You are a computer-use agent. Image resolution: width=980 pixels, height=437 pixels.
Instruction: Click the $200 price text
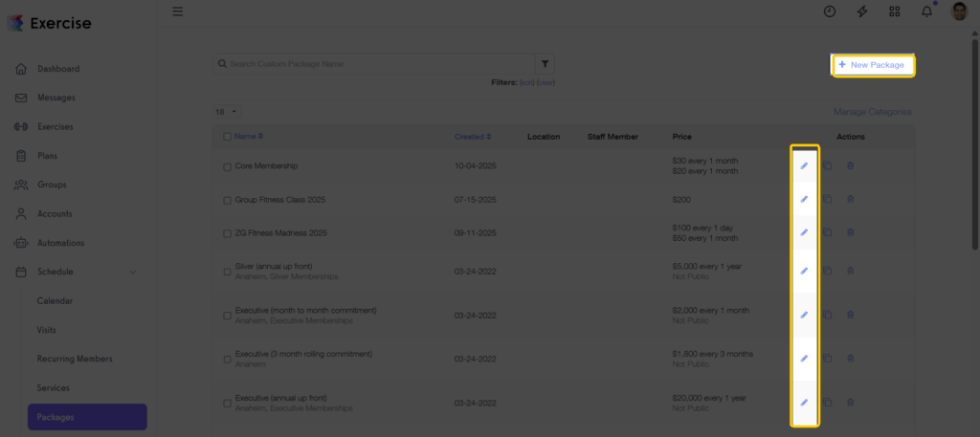(x=681, y=200)
